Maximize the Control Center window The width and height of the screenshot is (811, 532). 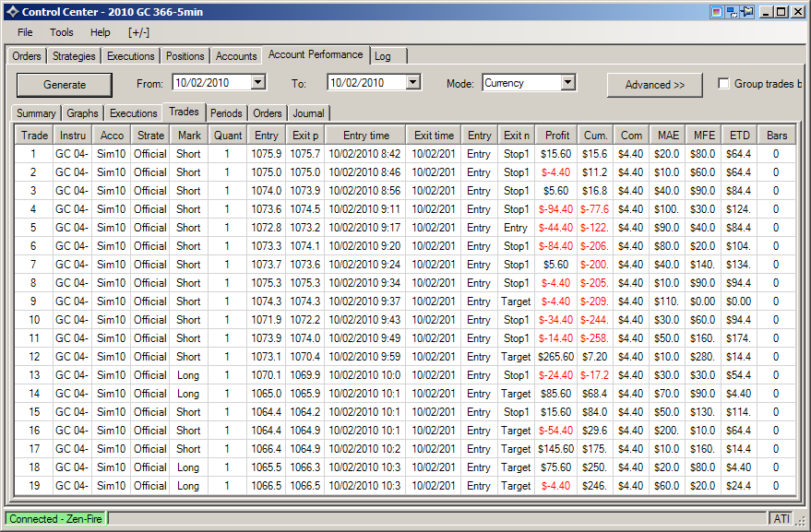(x=781, y=12)
